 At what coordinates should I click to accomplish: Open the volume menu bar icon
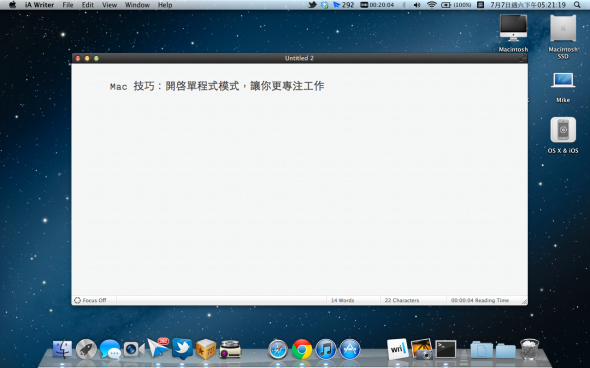(x=417, y=5)
